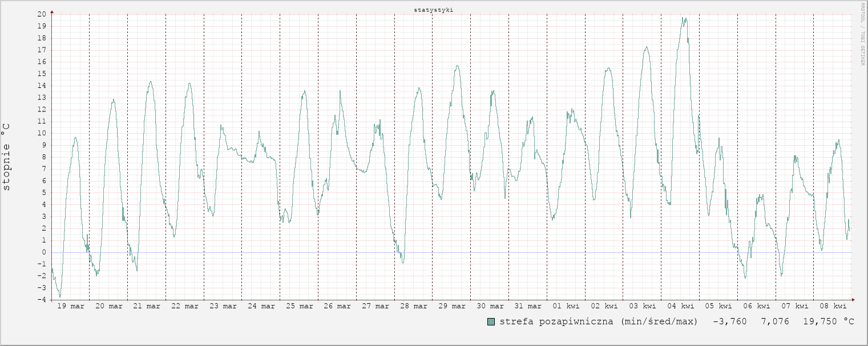
Task: Click the legend text 'strefa pozapiwniczna (min/śred/max)'
Action: [599, 321]
